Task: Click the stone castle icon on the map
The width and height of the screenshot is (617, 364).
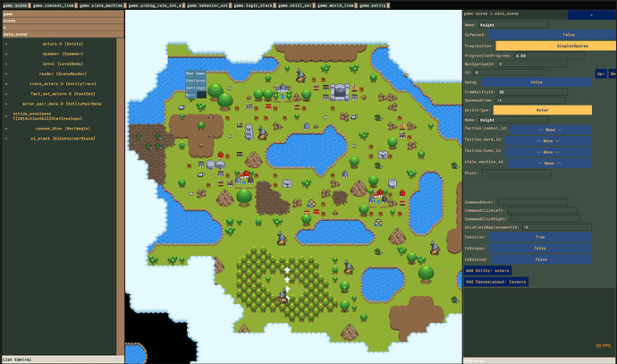Action: coord(340,92)
